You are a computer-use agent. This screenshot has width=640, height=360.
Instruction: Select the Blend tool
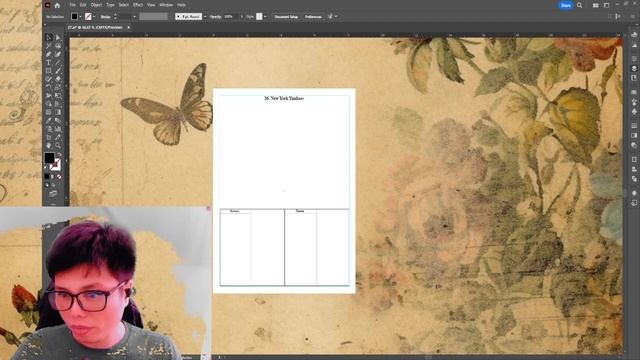tap(58, 120)
